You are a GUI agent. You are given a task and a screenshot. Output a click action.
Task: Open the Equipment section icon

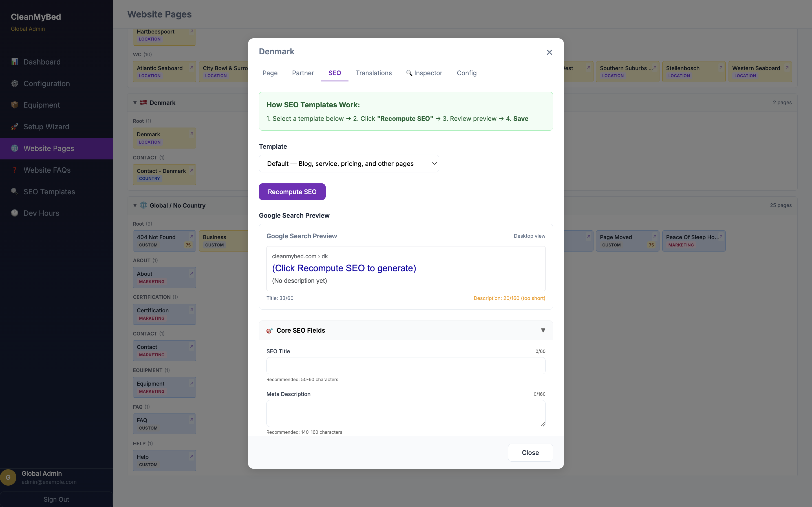tap(14, 104)
